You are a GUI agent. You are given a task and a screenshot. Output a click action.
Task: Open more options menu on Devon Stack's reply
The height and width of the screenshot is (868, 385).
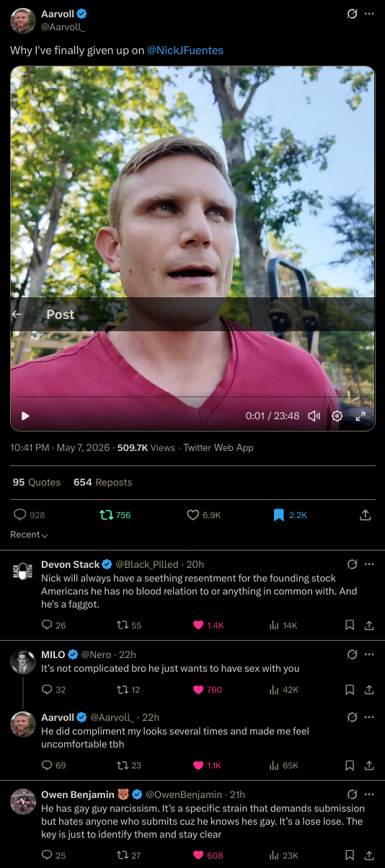coord(369,564)
